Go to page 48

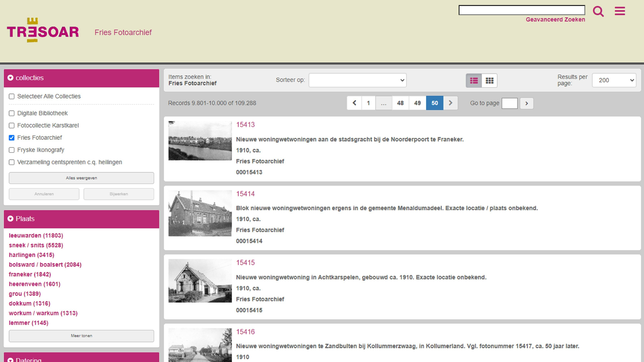400,103
